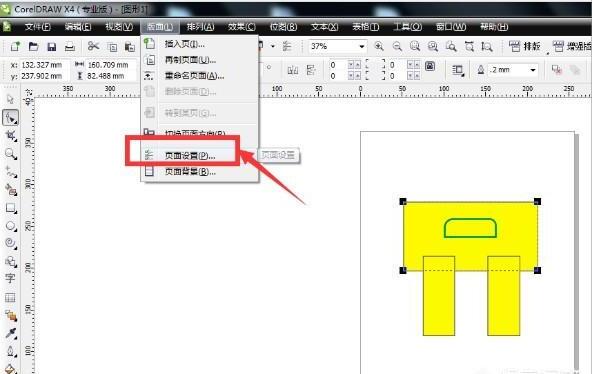Open the zoom level 37% dropdown

[361, 46]
